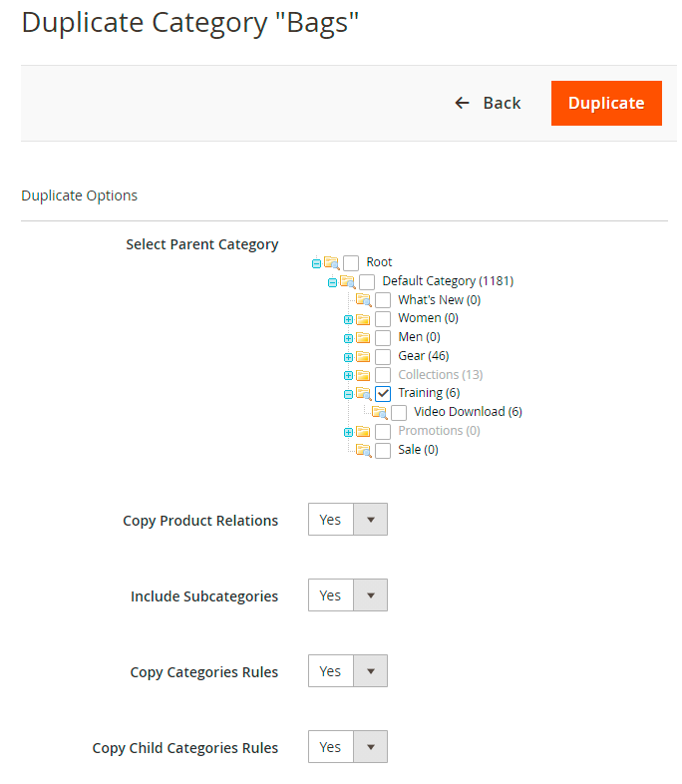Open the Copy Child Categories Rules dropdown

pyautogui.click(x=347, y=747)
